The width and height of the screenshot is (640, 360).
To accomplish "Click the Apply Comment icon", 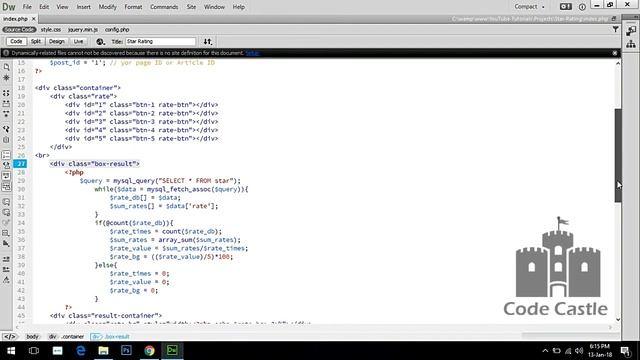I will (x=6, y=202).
